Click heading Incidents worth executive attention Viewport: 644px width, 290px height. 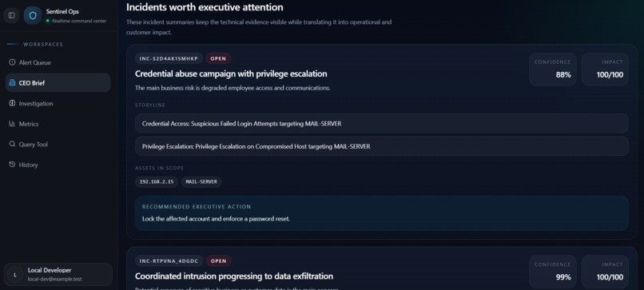[205, 7]
